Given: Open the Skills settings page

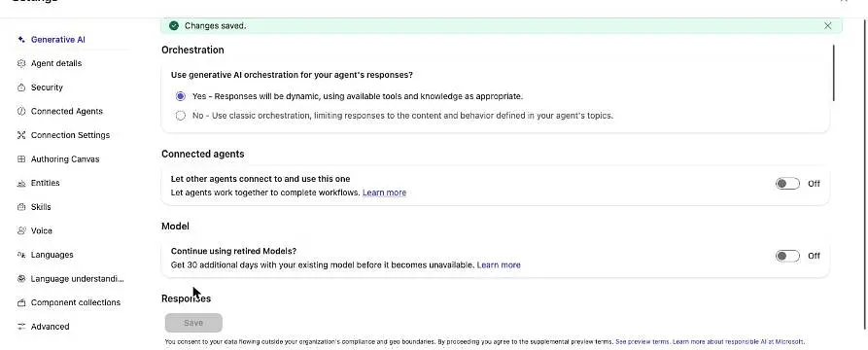Looking at the screenshot, I should (x=41, y=207).
